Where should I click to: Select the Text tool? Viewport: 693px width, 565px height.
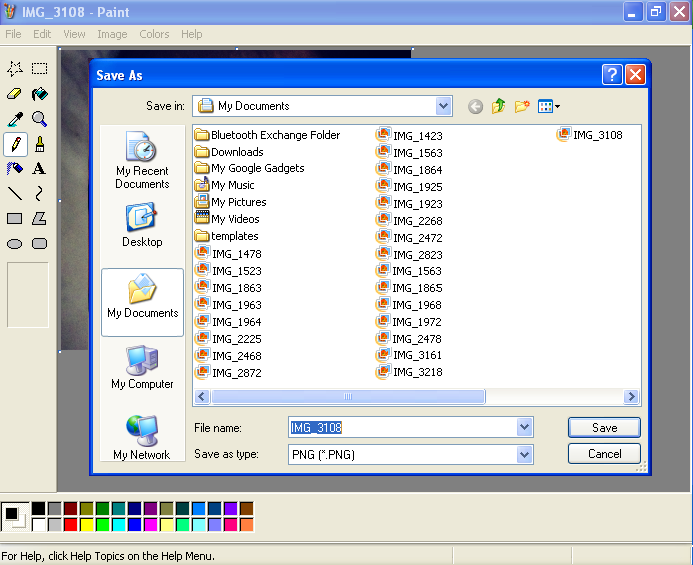coord(39,168)
